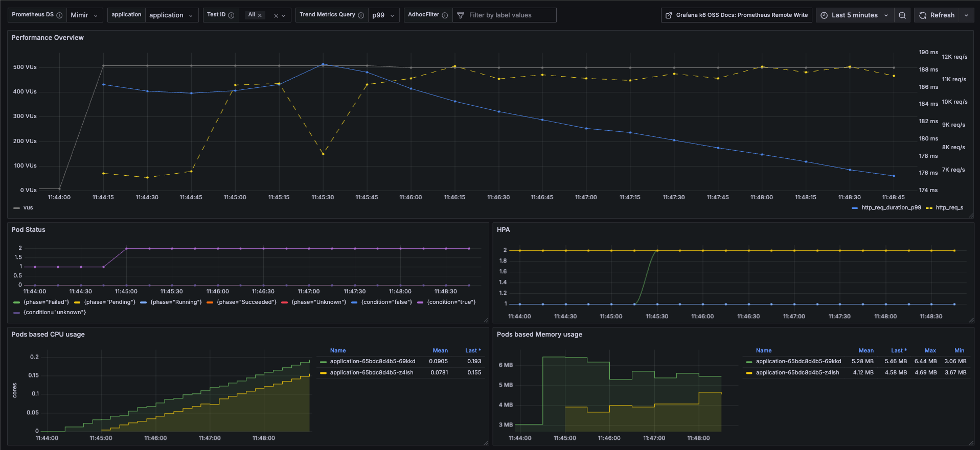Zoom out the time range
Image resolution: width=980 pixels, height=450 pixels.
(x=902, y=15)
